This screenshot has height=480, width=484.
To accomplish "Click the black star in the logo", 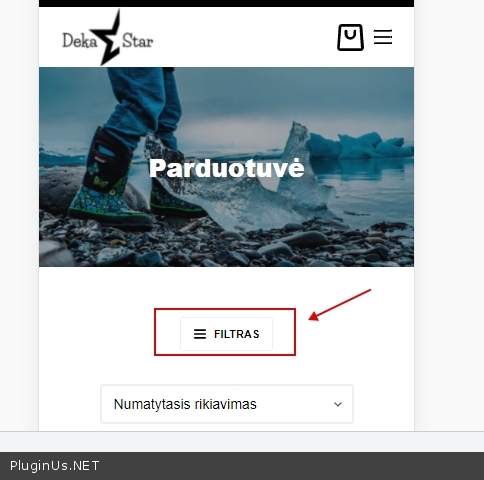I will pyautogui.click(x=107, y=37).
